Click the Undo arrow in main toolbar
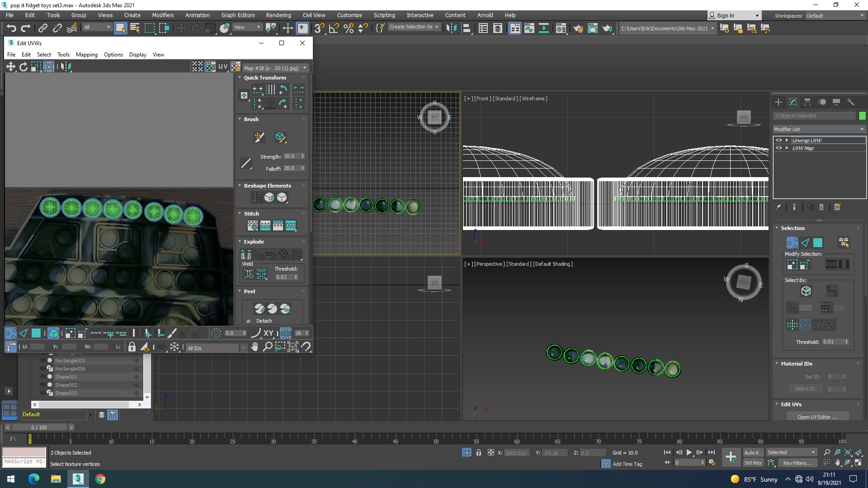 pyautogui.click(x=11, y=28)
